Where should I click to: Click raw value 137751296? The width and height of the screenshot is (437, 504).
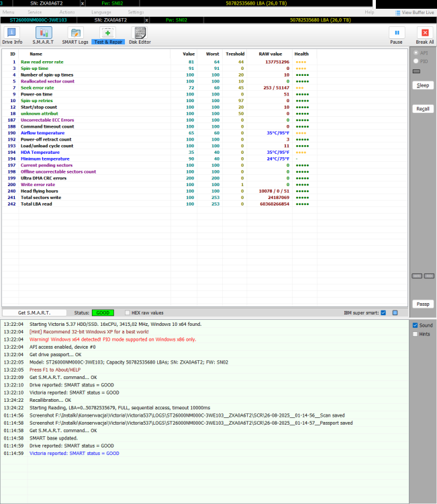(277, 62)
